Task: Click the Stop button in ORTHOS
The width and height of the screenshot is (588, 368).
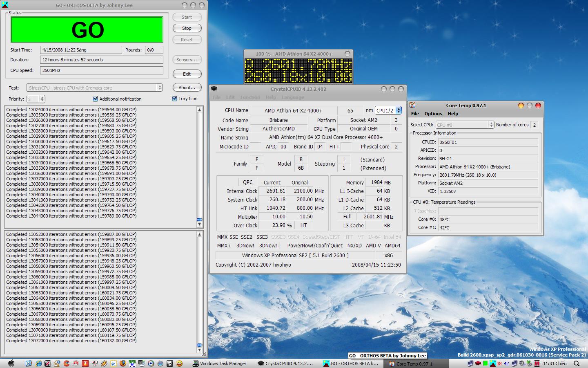Action: (187, 28)
